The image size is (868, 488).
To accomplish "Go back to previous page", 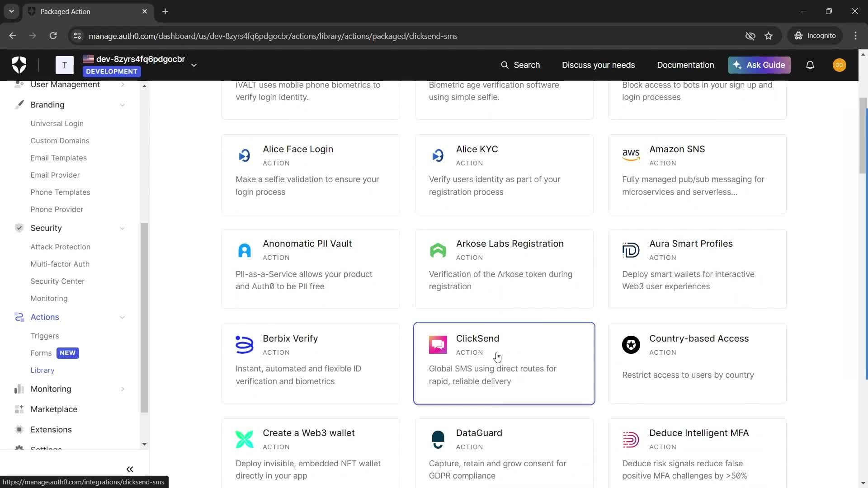I will pyautogui.click(x=12, y=36).
